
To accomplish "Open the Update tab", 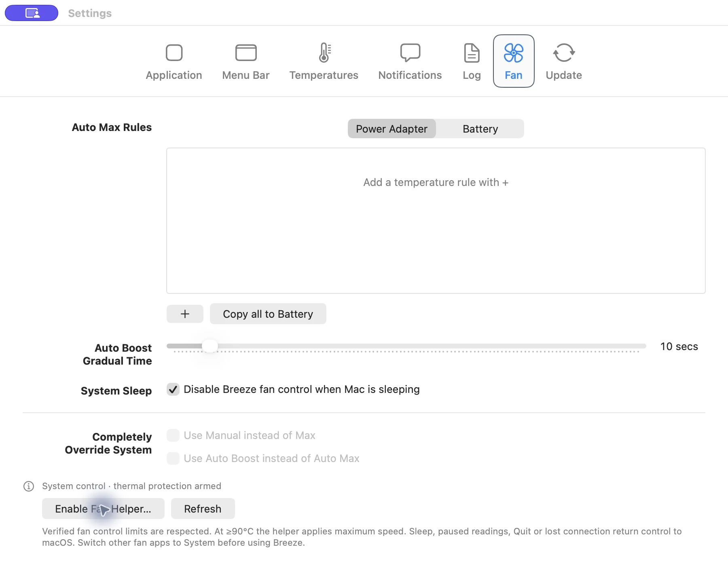I will click(564, 61).
